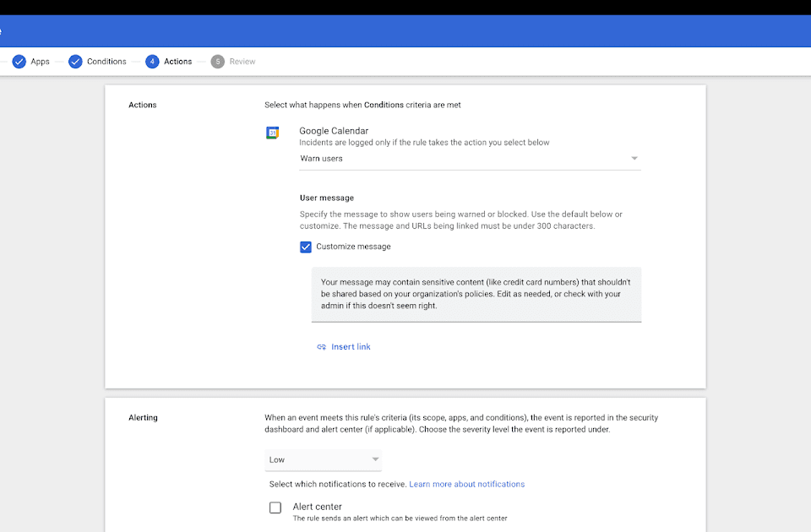The height and width of the screenshot is (532, 811).
Task: Go to the Conditions step label
Action: [106, 62]
